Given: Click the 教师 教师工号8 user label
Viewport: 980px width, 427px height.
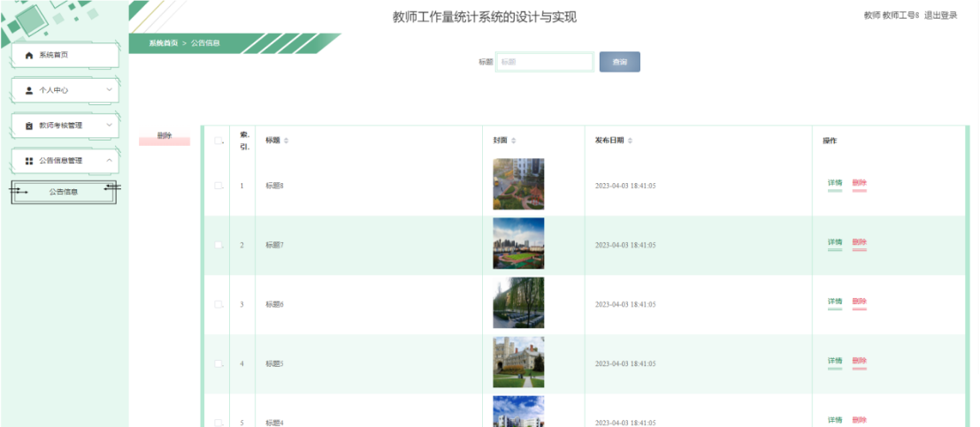Looking at the screenshot, I should coord(892,16).
